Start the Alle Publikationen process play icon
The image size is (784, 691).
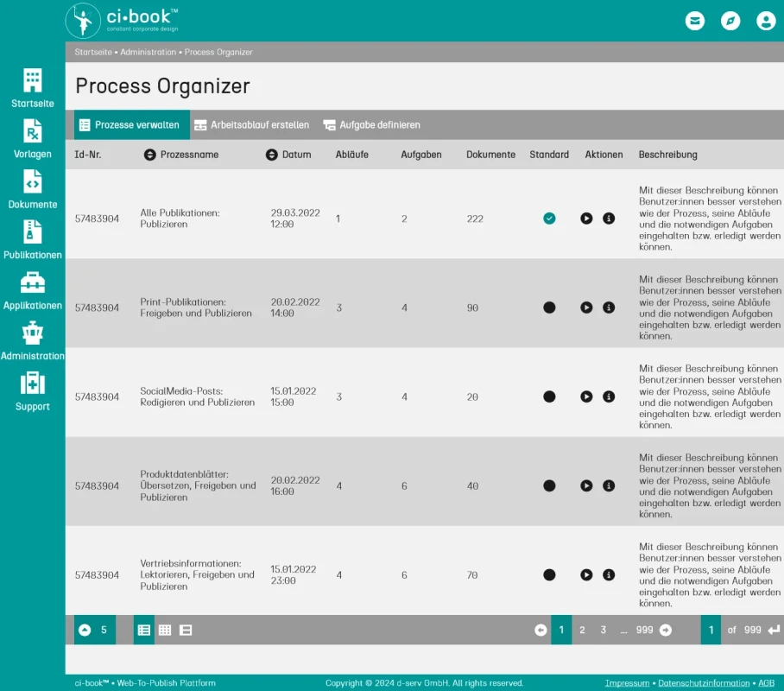point(586,219)
